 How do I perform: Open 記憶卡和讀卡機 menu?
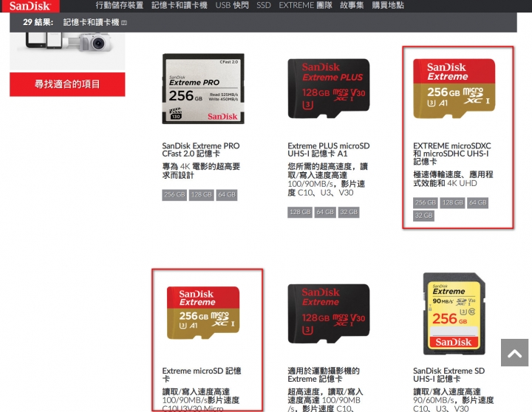tap(179, 5)
